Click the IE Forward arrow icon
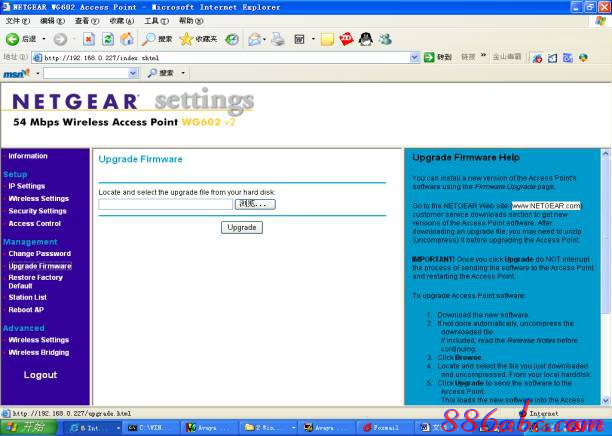612x436 pixels. tap(60, 39)
